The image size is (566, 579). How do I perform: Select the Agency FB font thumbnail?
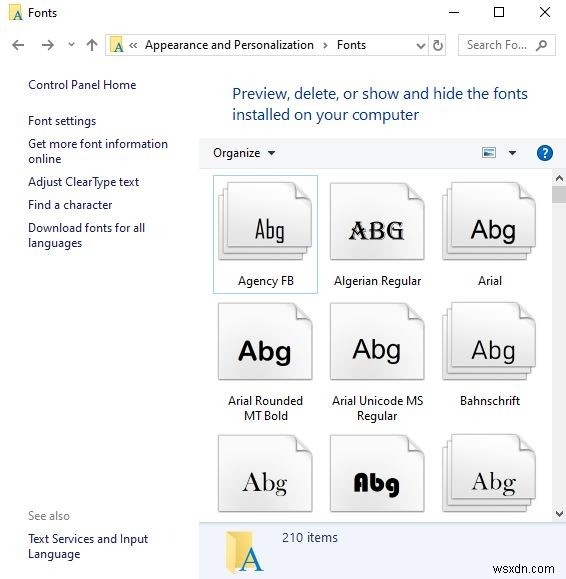tap(265, 222)
